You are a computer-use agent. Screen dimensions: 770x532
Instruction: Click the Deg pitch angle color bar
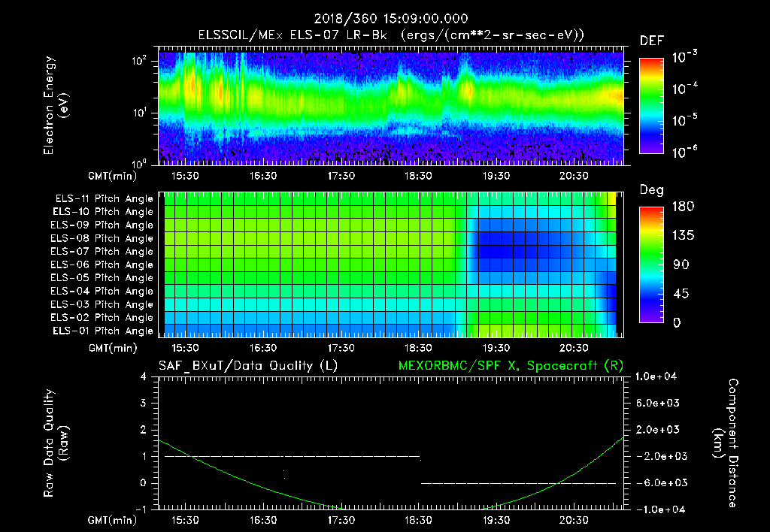(651, 265)
